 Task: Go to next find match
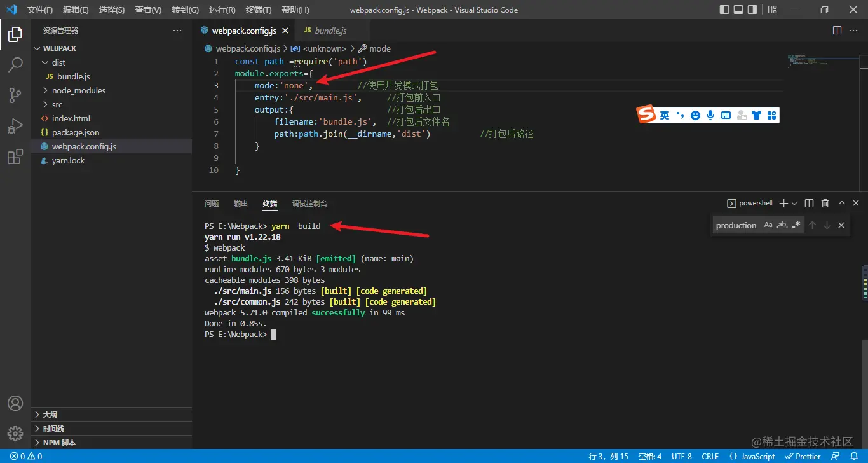(x=827, y=225)
